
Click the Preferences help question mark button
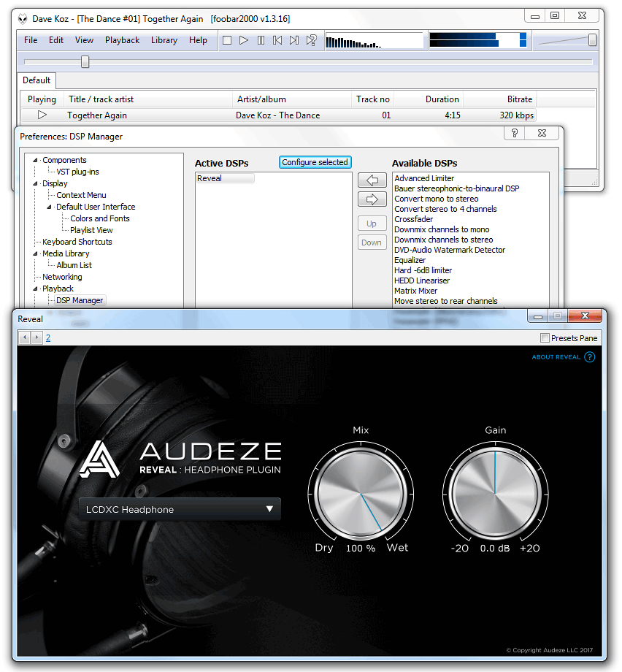515,133
